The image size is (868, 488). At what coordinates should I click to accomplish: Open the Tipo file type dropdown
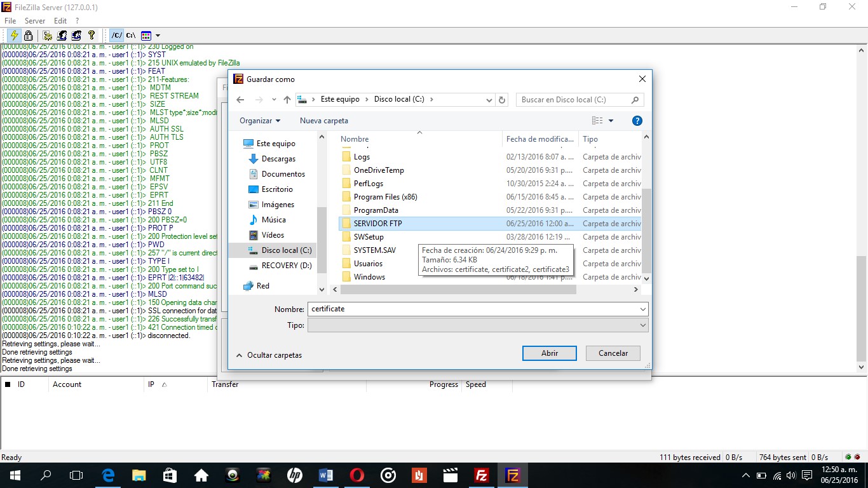click(643, 325)
